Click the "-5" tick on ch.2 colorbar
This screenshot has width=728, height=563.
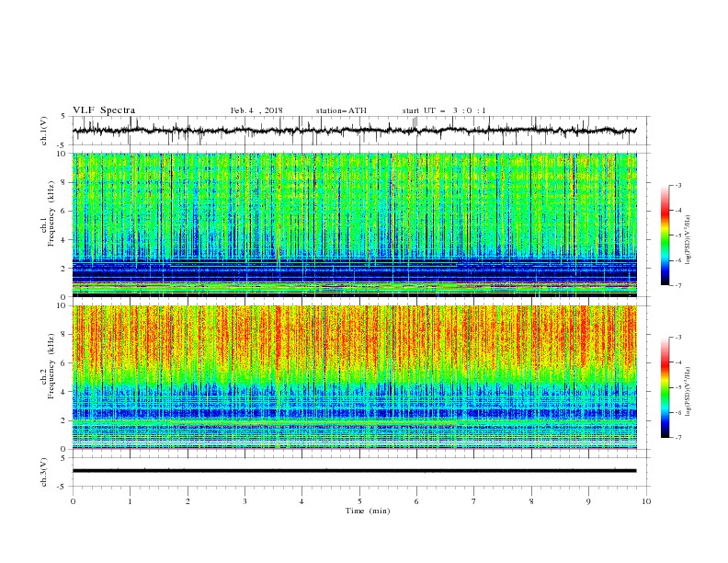point(678,387)
